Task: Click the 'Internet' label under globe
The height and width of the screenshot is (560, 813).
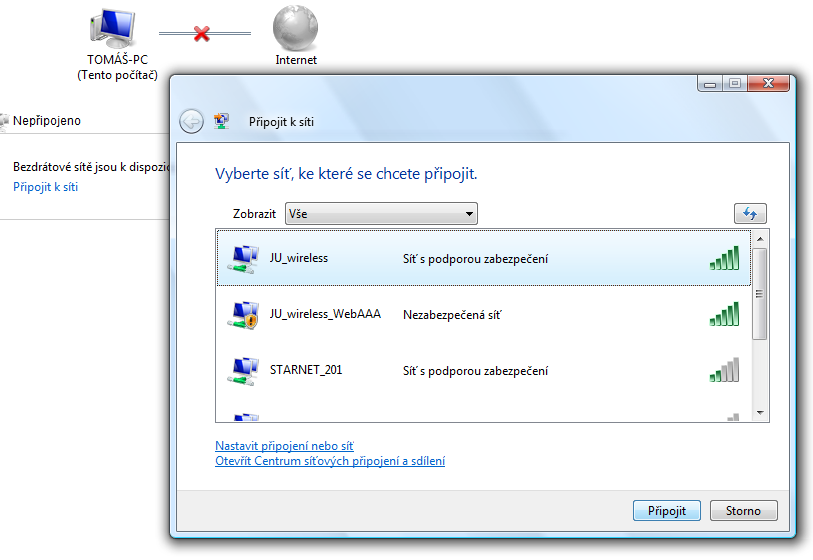Action: (296, 60)
